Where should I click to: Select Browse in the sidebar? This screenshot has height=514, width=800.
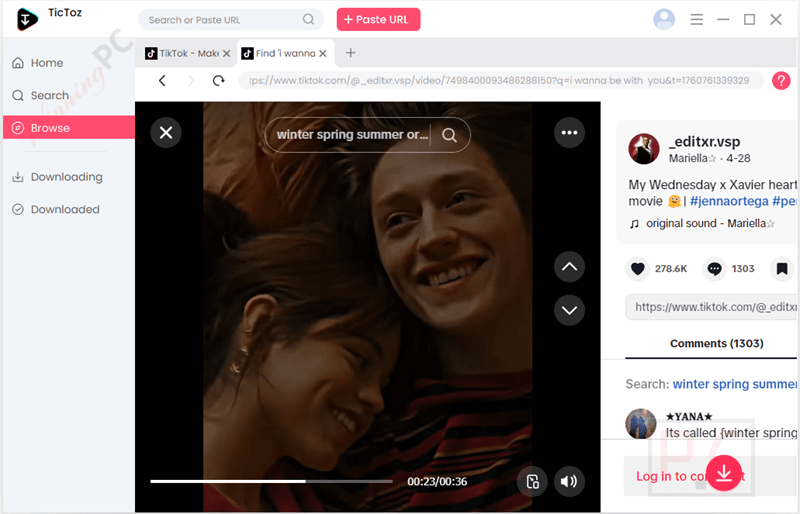click(69, 128)
